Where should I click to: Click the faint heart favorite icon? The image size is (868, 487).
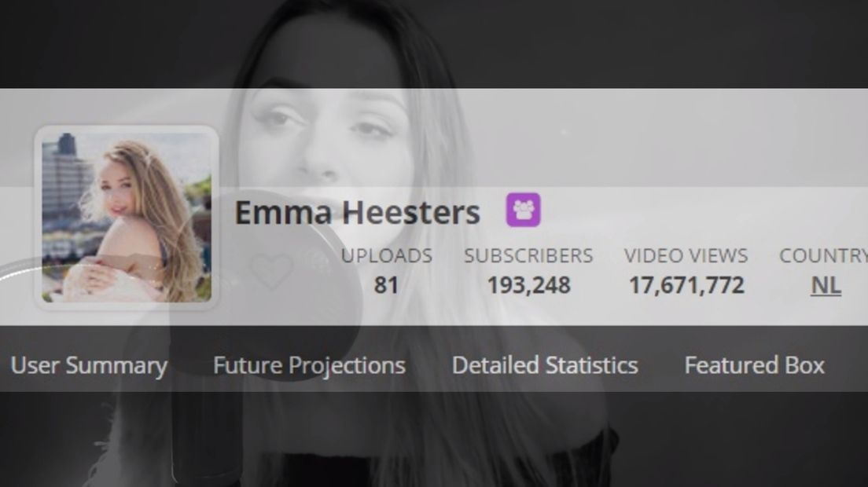click(271, 272)
